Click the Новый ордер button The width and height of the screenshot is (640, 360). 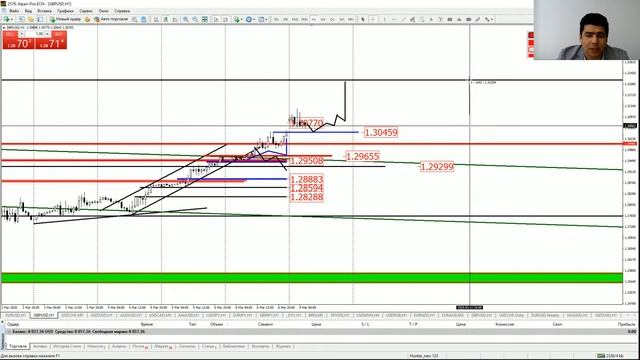coord(65,19)
